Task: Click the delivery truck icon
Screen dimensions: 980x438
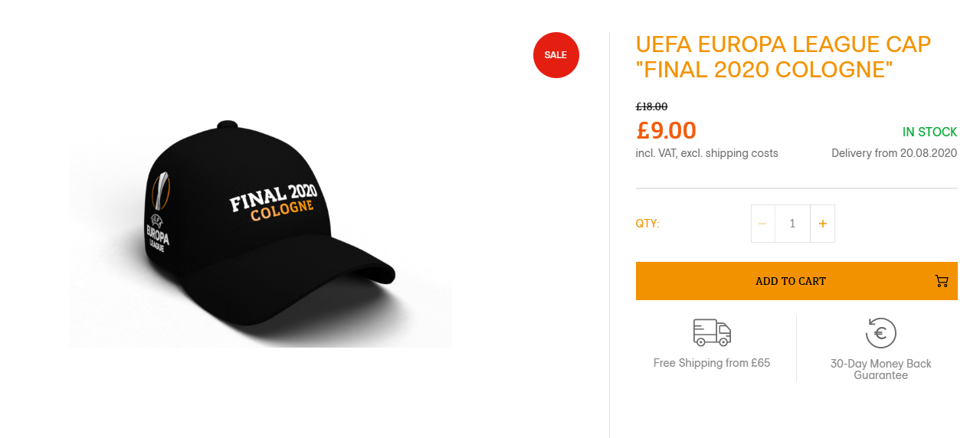Action: (712, 333)
